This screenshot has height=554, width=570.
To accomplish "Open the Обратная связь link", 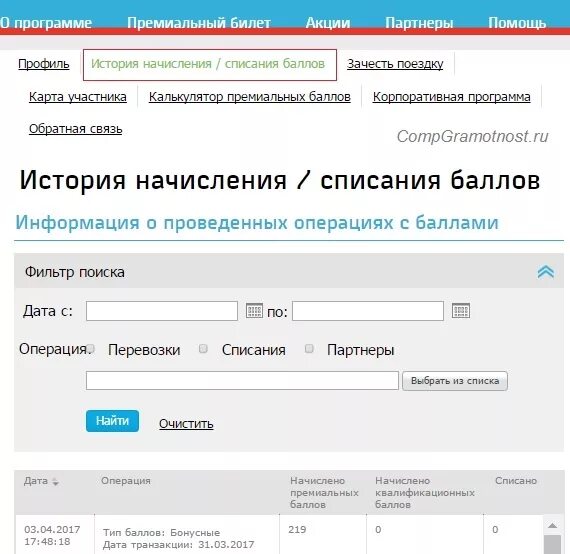I will [76, 129].
